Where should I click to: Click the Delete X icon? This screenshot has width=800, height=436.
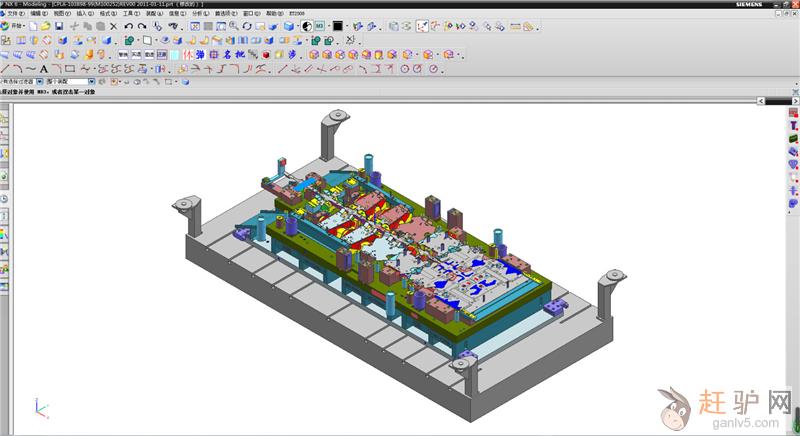click(x=114, y=26)
